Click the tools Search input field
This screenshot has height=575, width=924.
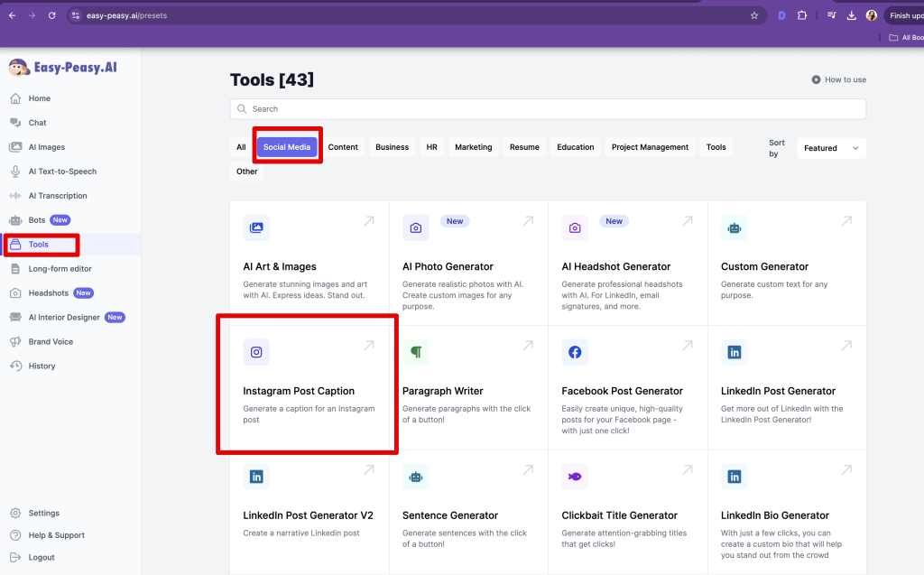point(548,109)
